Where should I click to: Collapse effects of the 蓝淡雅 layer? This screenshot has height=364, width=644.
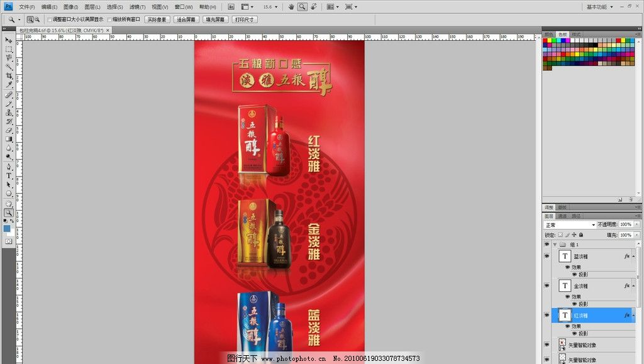(633, 256)
